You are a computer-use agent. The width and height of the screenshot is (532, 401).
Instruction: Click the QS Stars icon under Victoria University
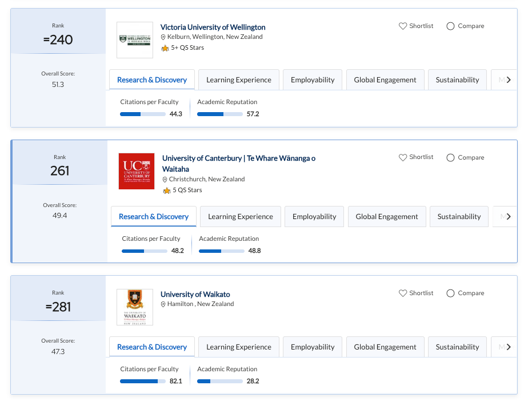(165, 48)
